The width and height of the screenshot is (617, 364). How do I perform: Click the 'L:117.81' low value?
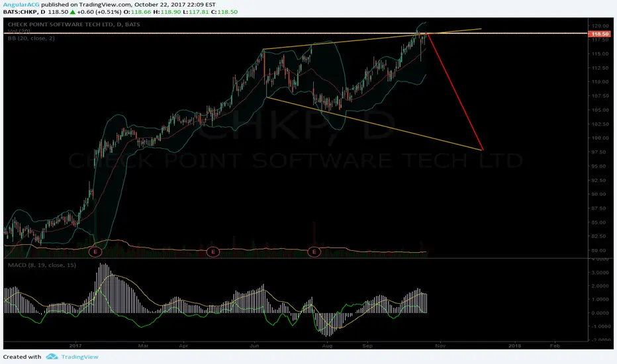click(196, 12)
